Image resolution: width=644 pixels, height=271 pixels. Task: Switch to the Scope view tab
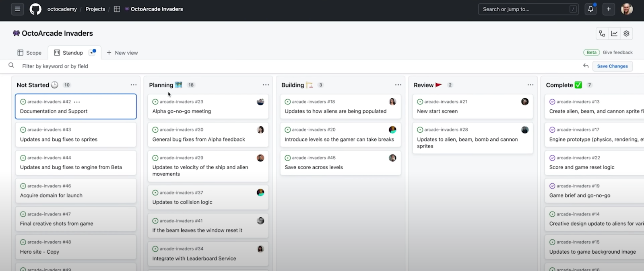[29, 53]
